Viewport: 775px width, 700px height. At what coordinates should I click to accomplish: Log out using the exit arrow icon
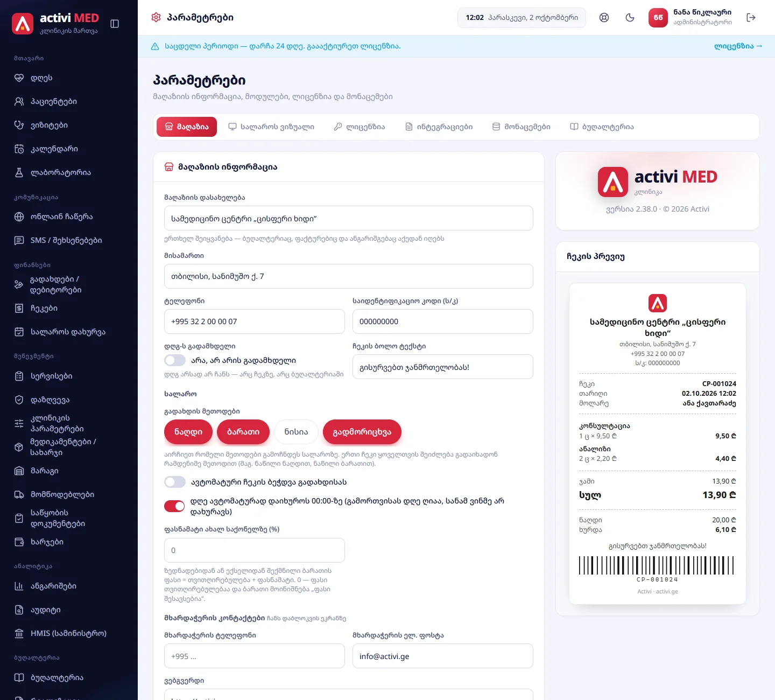(x=751, y=18)
